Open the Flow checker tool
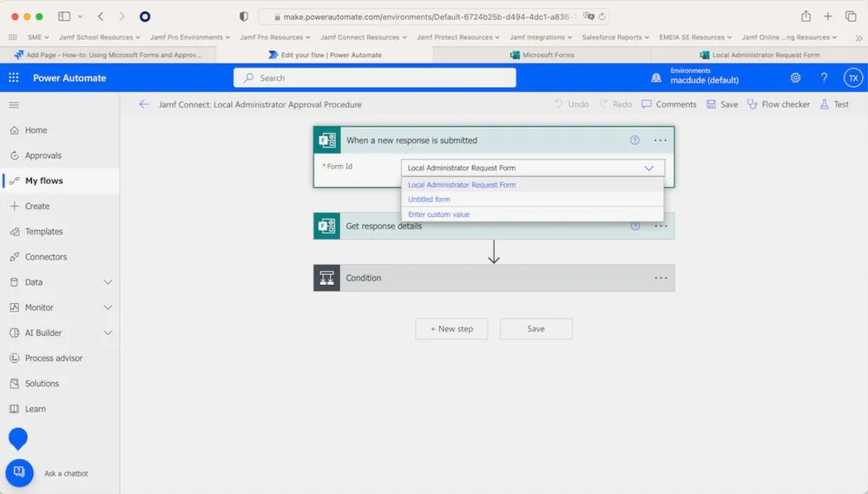 point(778,104)
